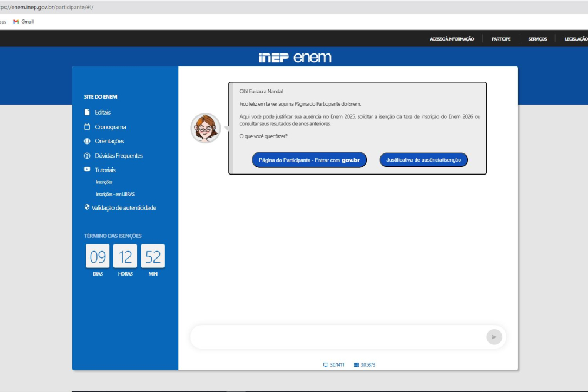Open the Dúvidas Frequentes link
588x392 pixels.
119,156
